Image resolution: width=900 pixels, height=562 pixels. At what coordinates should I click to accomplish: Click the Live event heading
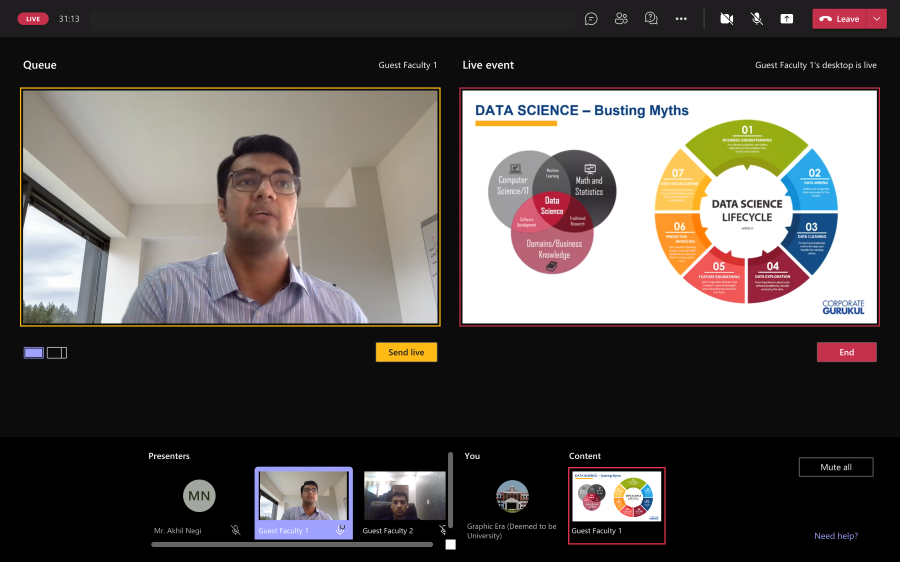point(488,65)
